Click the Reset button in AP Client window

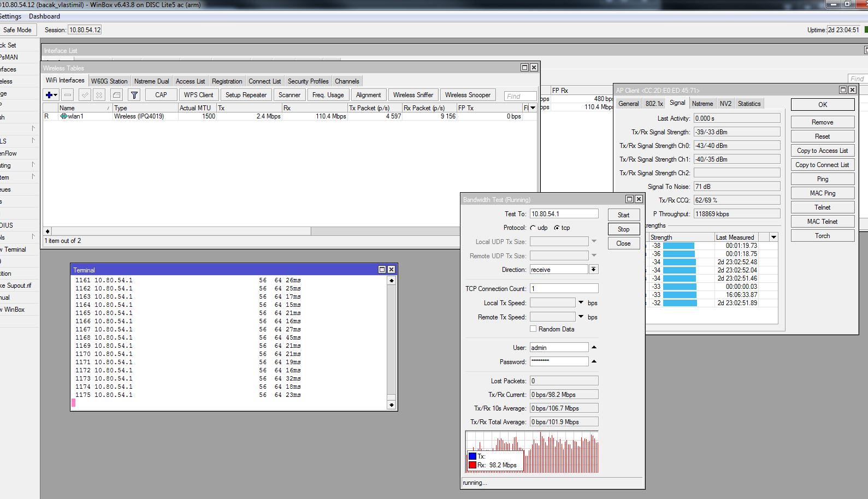(822, 136)
